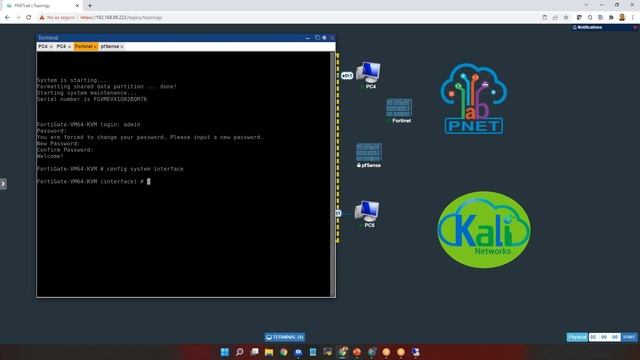Close the Terminal panel

pyautogui.click(x=332, y=38)
